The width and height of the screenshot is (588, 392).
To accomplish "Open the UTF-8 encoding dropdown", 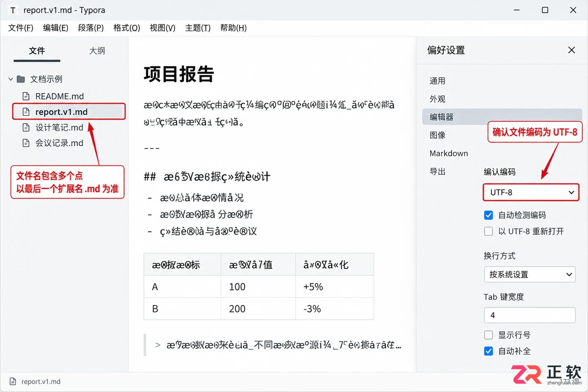I will 531,192.
